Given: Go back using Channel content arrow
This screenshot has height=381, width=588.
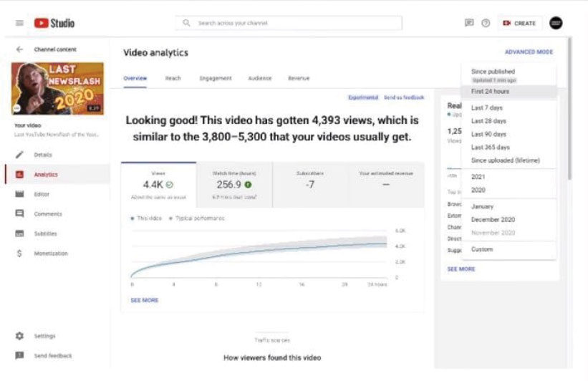Looking at the screenshot, I should click(19, 49).
